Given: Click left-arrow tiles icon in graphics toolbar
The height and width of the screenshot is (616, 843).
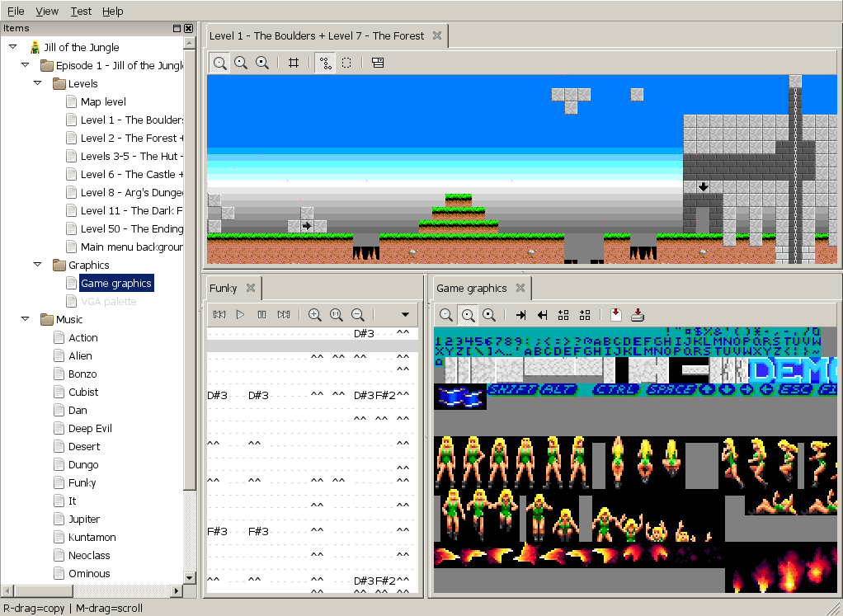Looking at the screenshot, I should click(563, 315).
